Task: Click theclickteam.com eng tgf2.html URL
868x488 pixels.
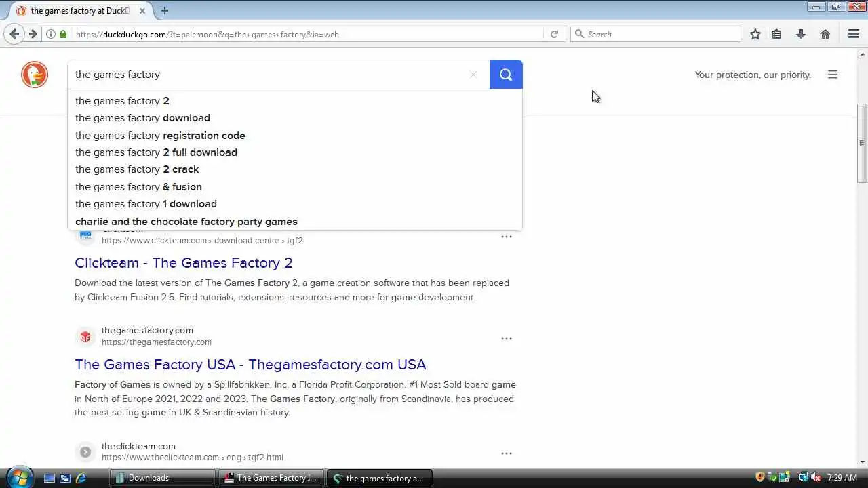Action: [193, 457]
